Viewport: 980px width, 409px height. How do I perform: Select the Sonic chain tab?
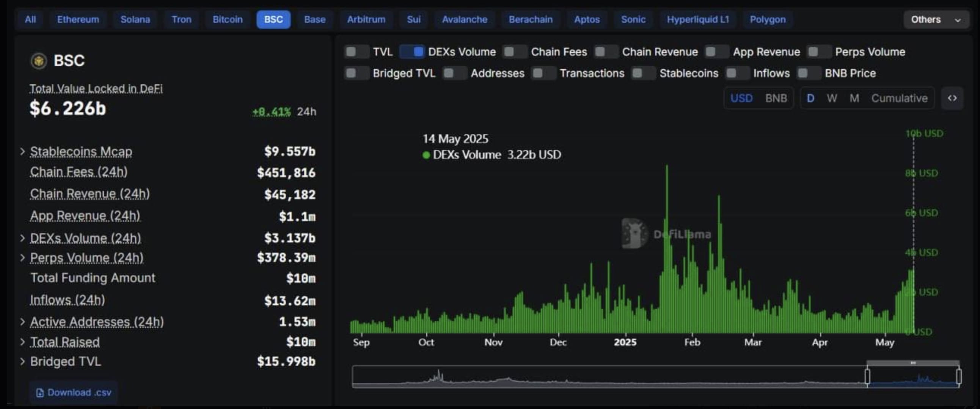[633, 19]
